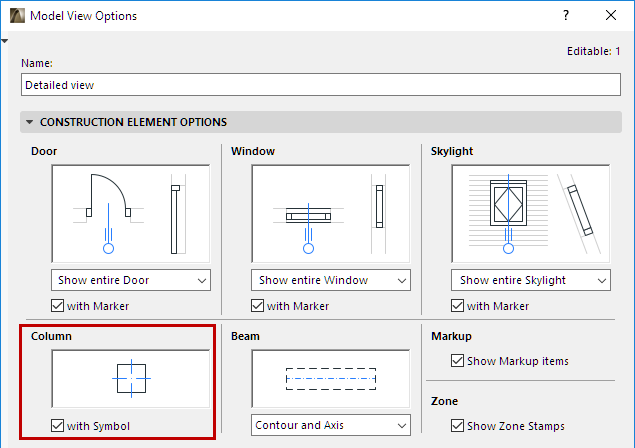The width and height of the screenshot is (635, 448).
Task: Uncheck 'Show Zone Stamps'
Action: tap(458, 426)
